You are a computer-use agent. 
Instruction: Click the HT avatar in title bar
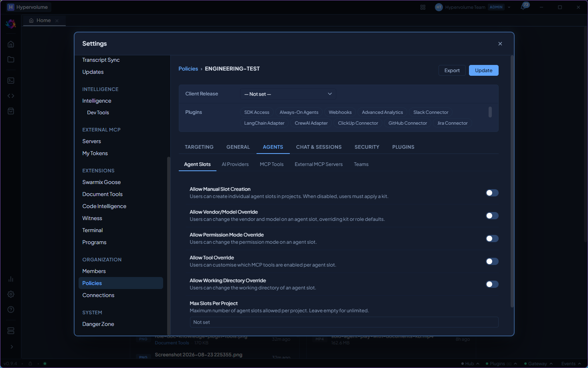[439, 7]
